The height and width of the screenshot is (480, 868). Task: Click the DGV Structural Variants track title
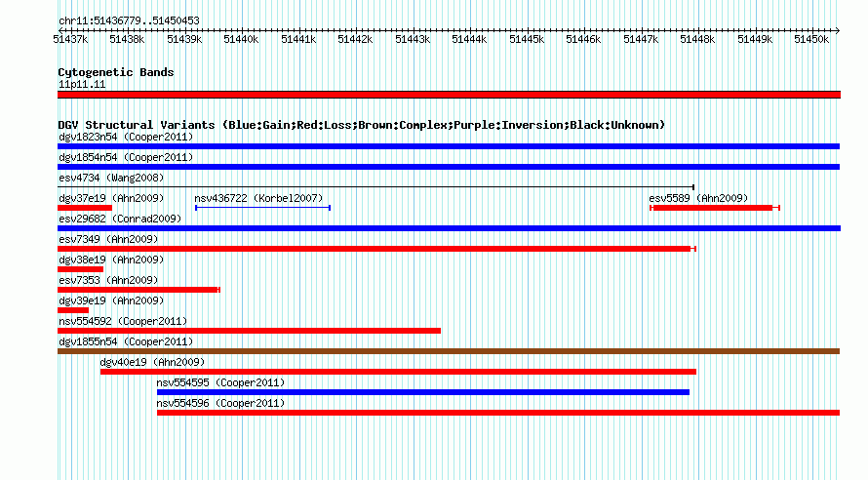[362, 125]
